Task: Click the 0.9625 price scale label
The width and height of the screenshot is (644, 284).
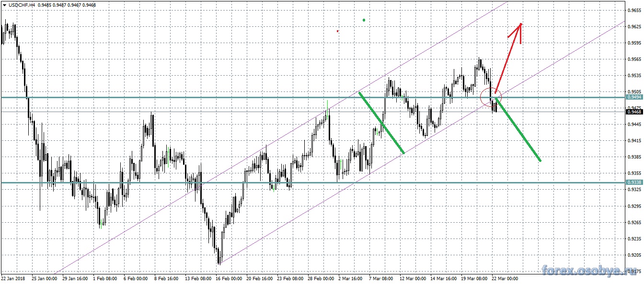Action: click(x=634, y=26)
